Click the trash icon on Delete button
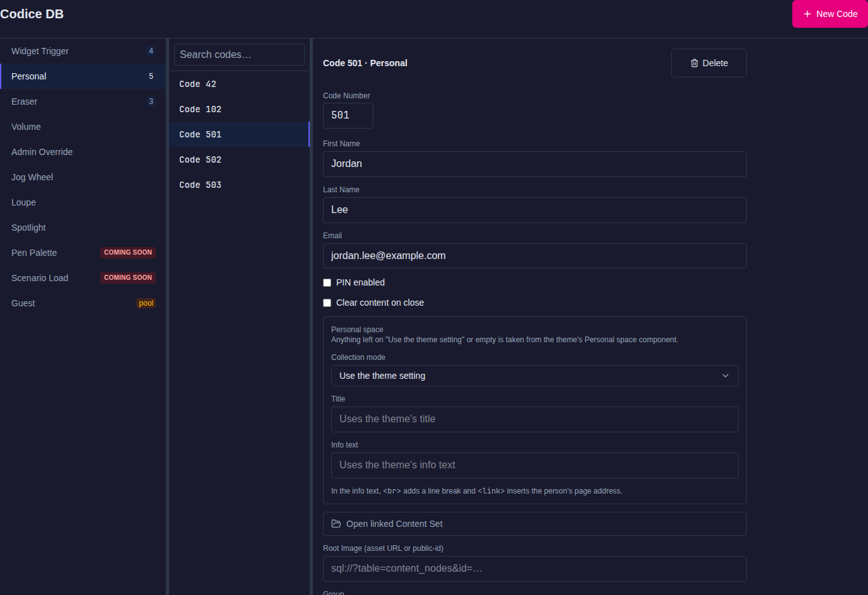Screen dimensions: 868x595 click(695, 63)
